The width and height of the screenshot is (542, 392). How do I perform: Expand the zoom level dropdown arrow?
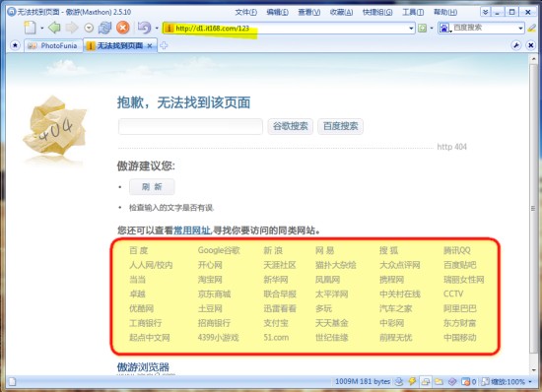click(x=530, y=381)
